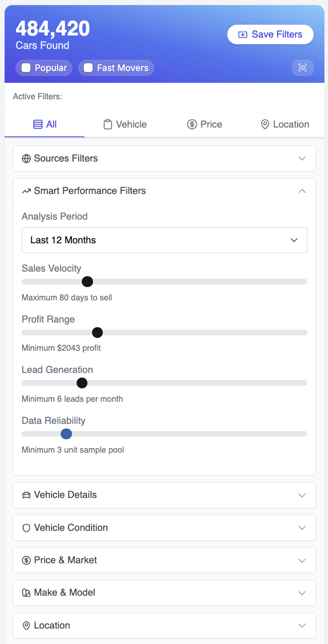This screenshot has width=328, height=644.
Task: Expand Vehicle Condition chevron
Action: tap(302, 528)
